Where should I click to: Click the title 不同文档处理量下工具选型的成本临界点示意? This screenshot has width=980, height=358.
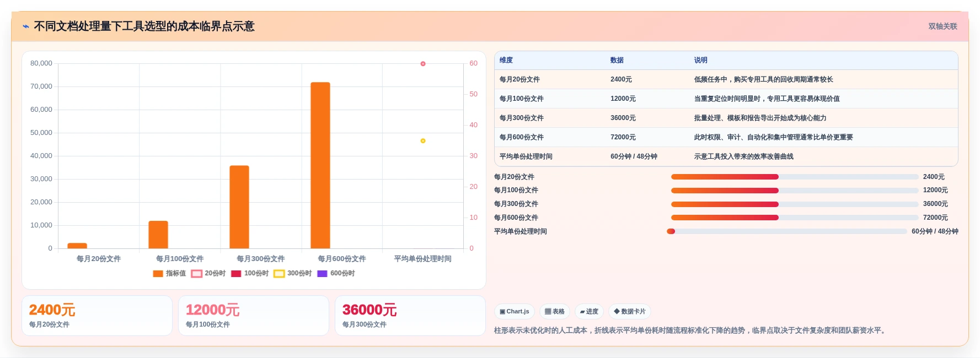(x=144, y=26)
